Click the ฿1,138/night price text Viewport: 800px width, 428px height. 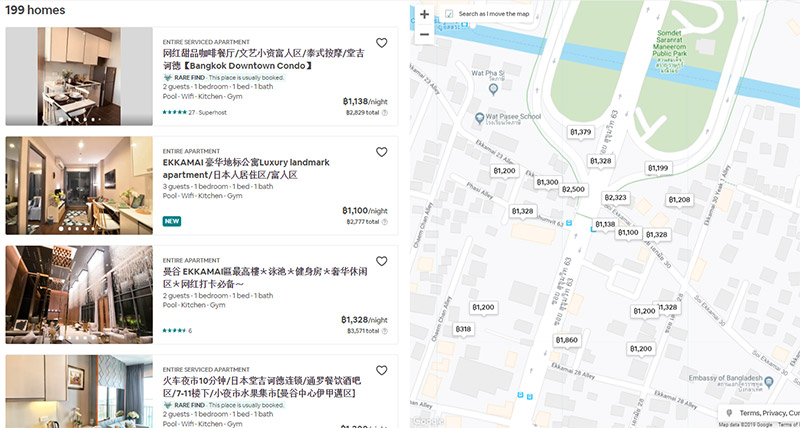point(365,102)
